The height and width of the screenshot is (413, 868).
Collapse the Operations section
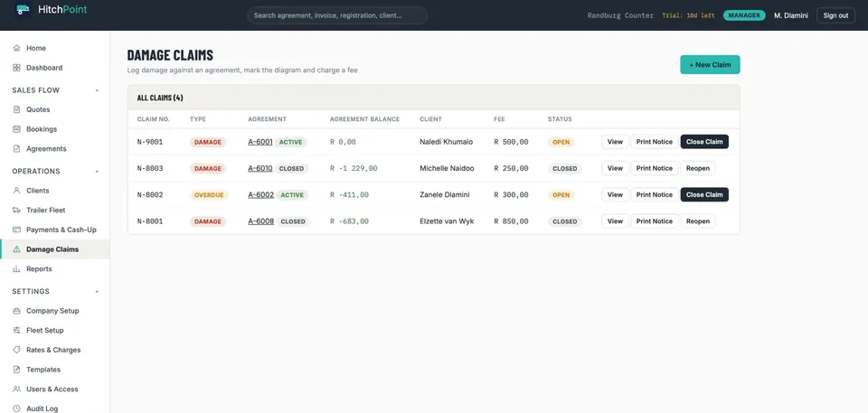click(x=97, y=171)
